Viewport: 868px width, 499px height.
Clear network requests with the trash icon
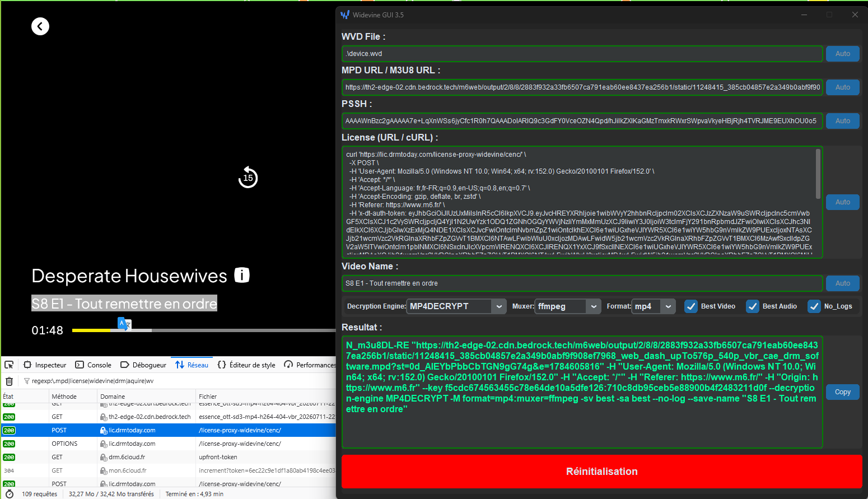9,381
